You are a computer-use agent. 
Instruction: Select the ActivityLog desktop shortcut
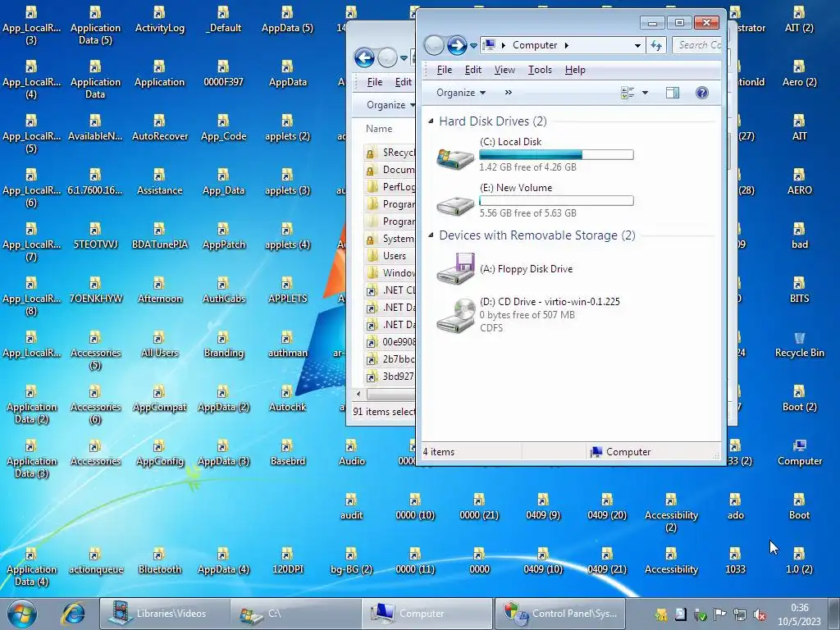(160, 20)
